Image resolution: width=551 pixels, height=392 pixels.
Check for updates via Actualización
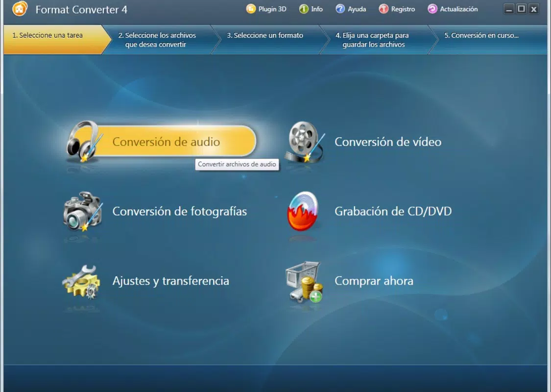click(453, 9)
